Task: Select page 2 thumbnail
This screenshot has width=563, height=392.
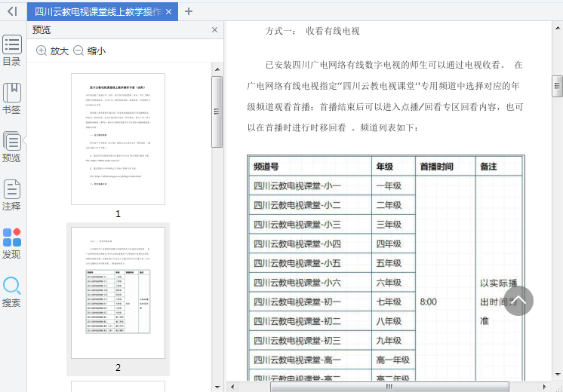Action: pos(118,292)
